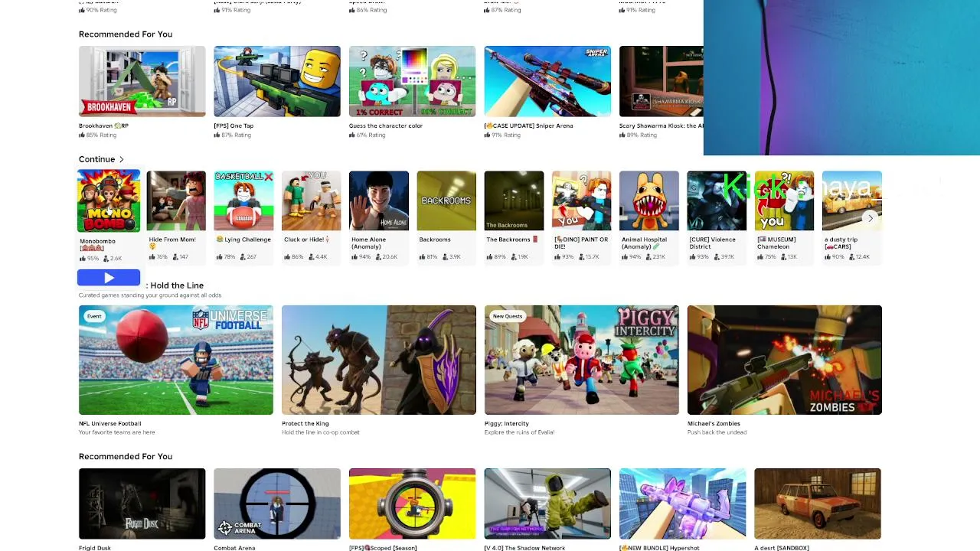Viewport: 980px width, 551px height.
Task: Click the 'Lying Challenge' title text
Action: (x=243, y=240)
